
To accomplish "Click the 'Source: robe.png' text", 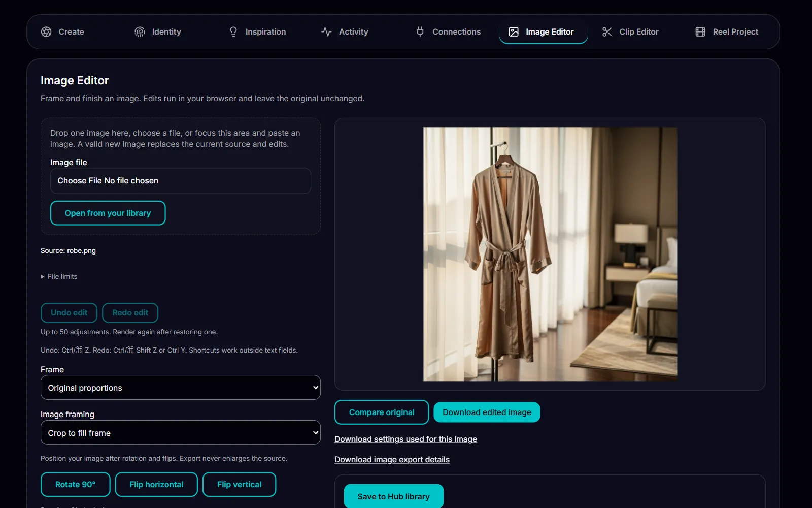I will 68,250.
